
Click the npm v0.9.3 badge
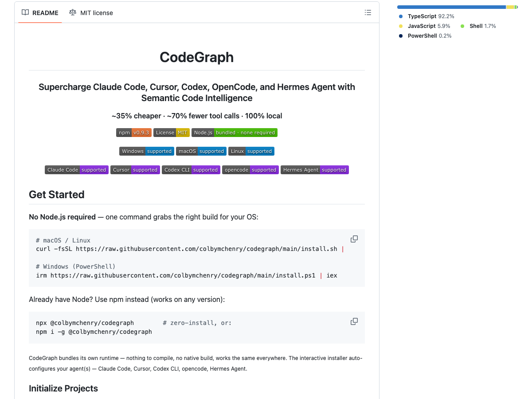pos(134,133)
